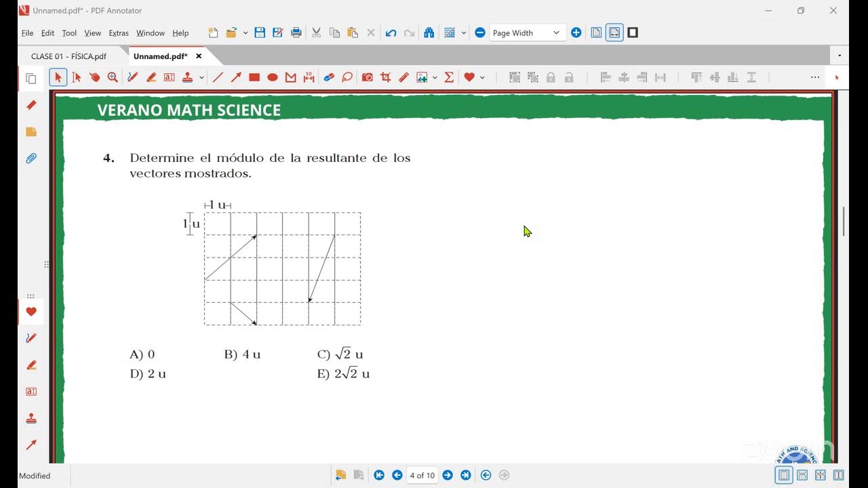Image resolution: width=868 pixels, height=488 pixels.
Task: Go to the previous page
Action: click(397, 475)
